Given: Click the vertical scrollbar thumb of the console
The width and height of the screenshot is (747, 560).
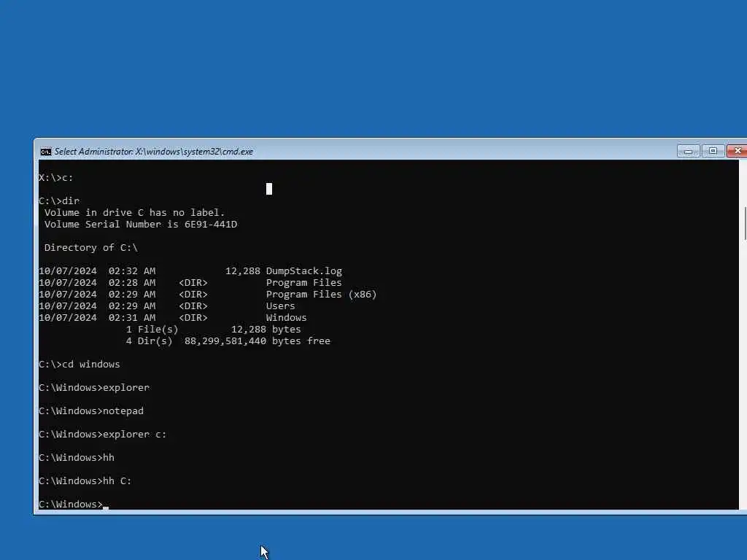Looking at the screenshot, I should tap(745, 224).
